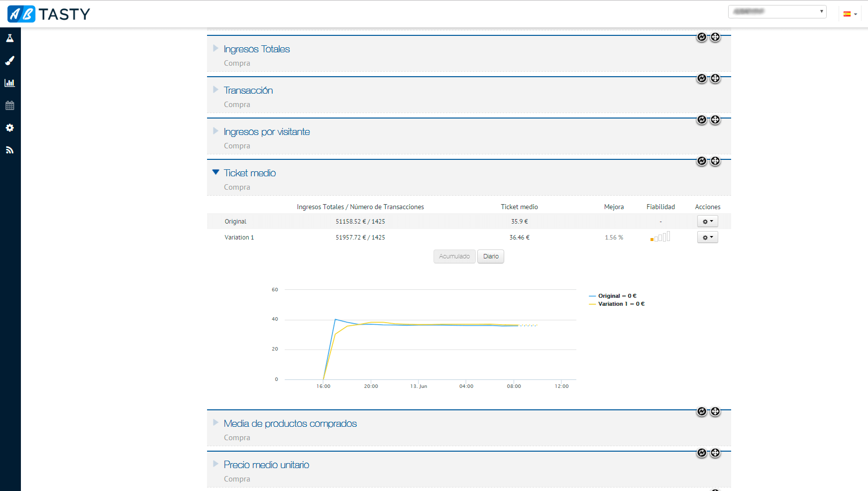The height and width of the screenshot is (491, 868).
Task: Grab the move handle of Ingresos Totales
Action: pyautogui.click(x=715, y=37)
